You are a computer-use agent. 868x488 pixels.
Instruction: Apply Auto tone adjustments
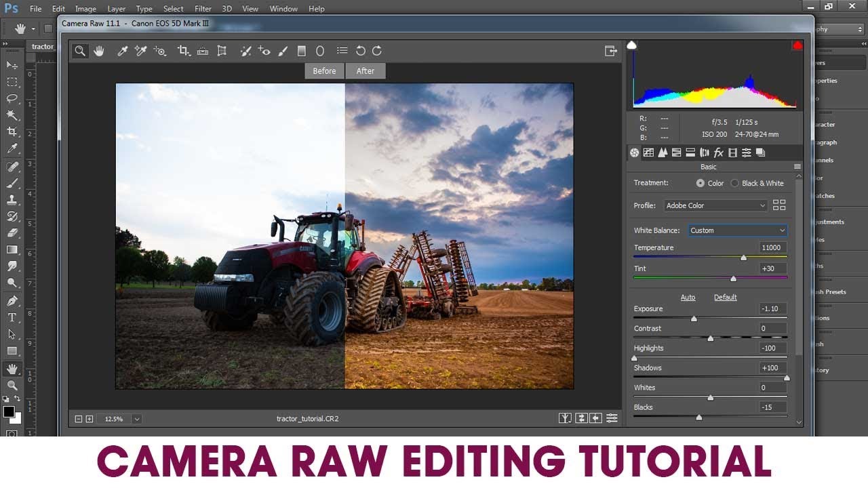coord(688,298)
